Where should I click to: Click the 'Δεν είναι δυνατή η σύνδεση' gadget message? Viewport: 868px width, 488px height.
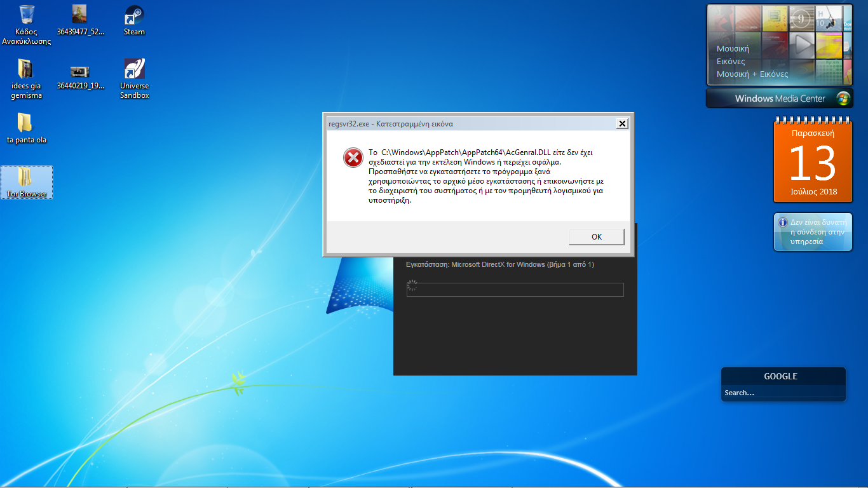point(818,232)
